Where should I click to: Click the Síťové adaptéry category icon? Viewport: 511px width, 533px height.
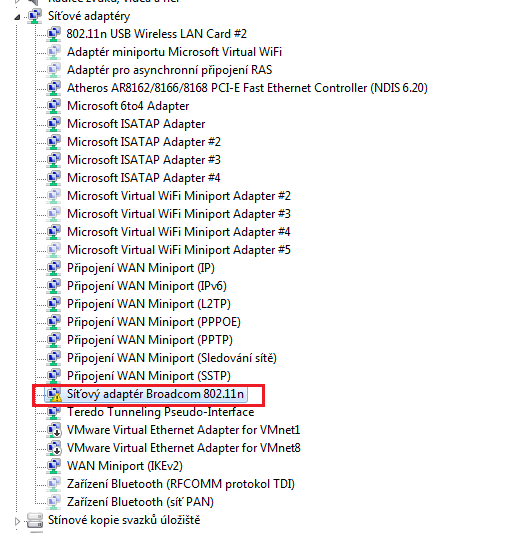click(x=34, y=16)
